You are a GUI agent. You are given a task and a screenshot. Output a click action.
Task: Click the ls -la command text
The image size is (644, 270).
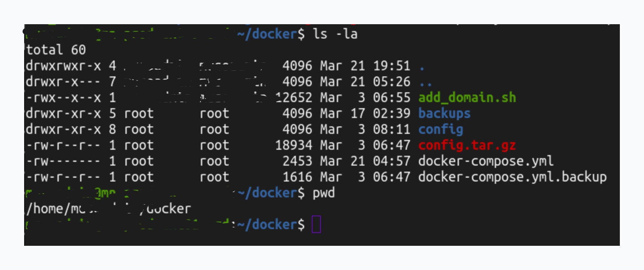pyautogui.click(x=335, y=34)
